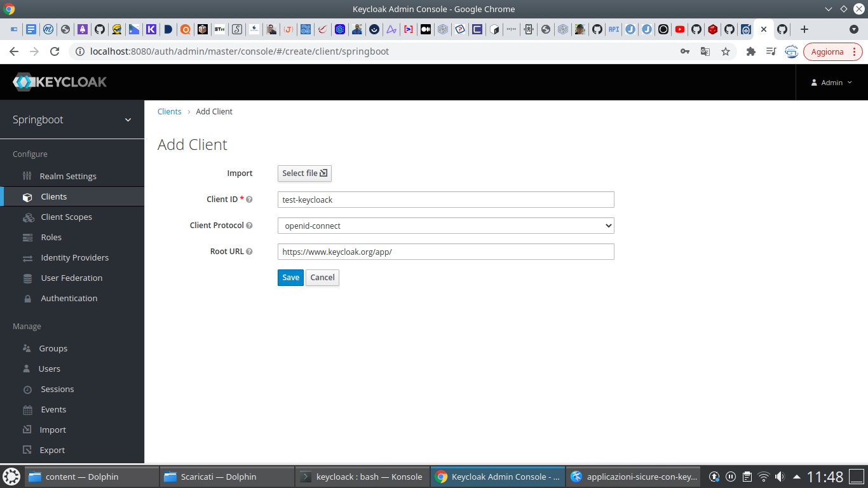Go back in browser history
The height and width of the screenshot is (488, 868).
[x=14, y=51]
